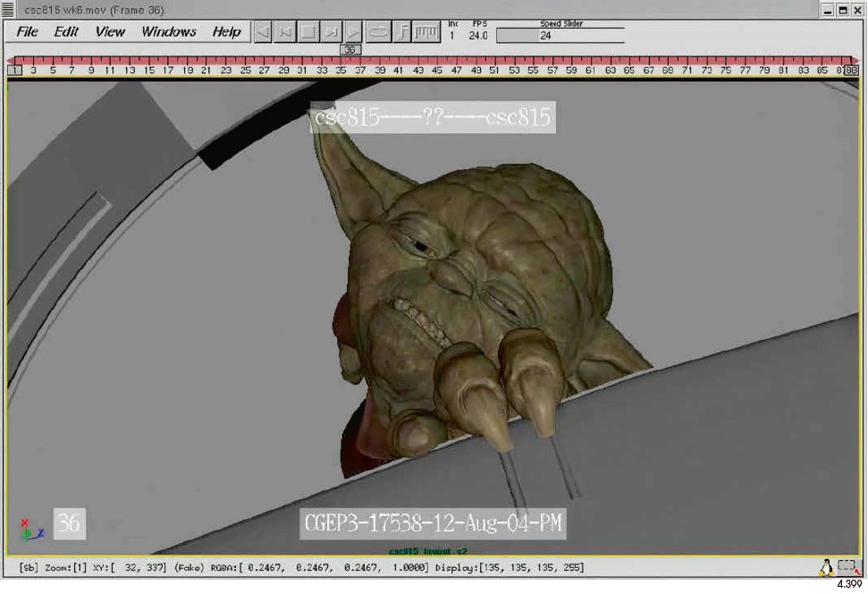Adjust the Speed Slider set to 24
This screenshot has width=868, height=594.
coord(549,35)
